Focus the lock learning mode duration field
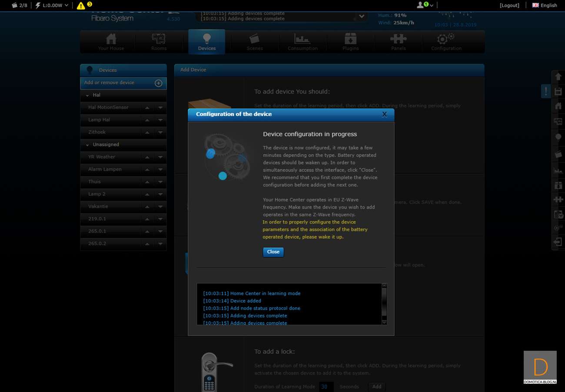 pyautogui.click(x=326, y=387)
